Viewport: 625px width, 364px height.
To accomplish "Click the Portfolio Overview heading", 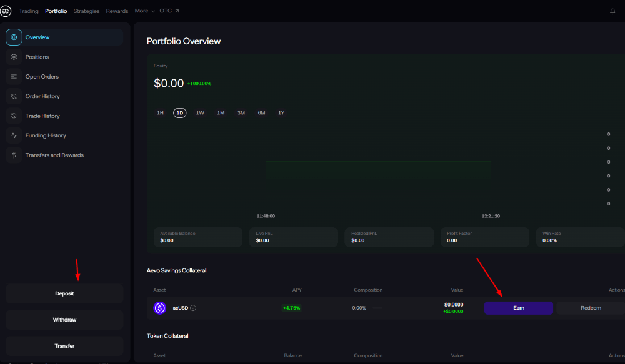I will [184, 41].
